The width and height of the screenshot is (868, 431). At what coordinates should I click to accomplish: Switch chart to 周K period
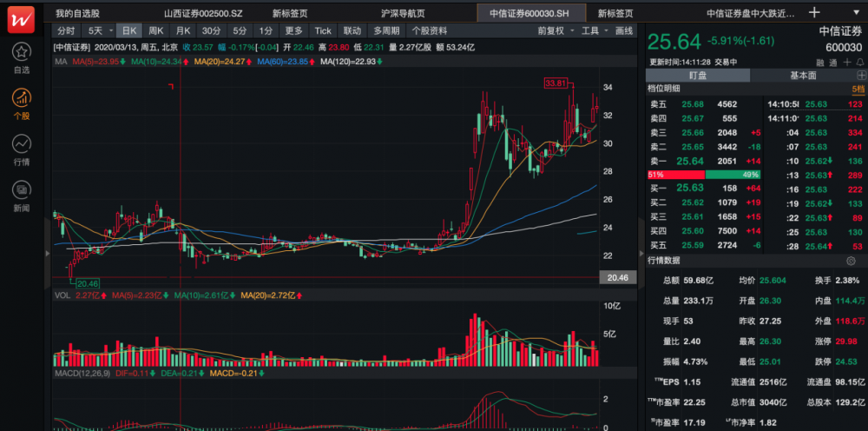[155, 31]
